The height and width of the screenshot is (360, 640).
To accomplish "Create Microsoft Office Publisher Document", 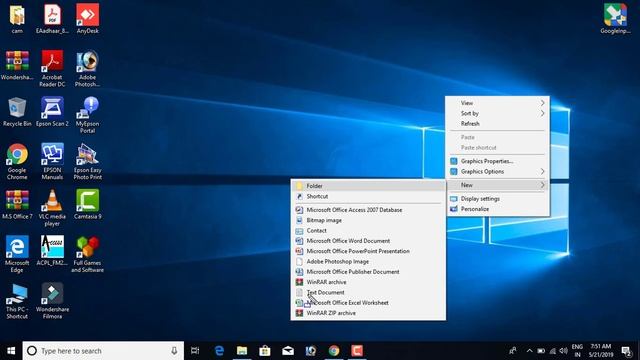I will coord(368,271).
